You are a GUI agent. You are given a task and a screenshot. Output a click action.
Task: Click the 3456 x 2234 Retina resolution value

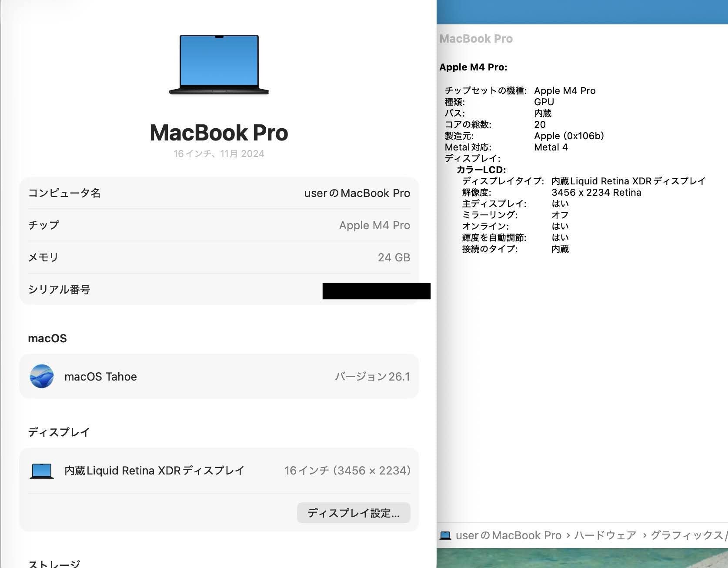[x=596, y=193]
